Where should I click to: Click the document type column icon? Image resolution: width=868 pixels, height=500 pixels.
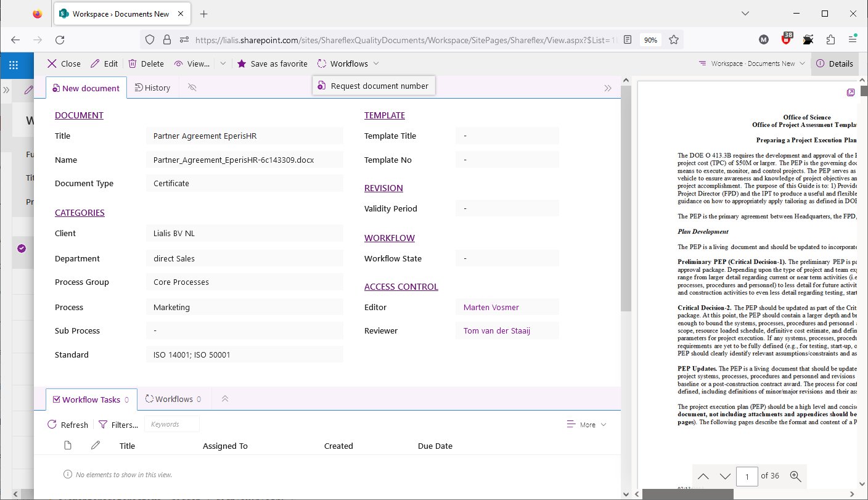point(68,446)
